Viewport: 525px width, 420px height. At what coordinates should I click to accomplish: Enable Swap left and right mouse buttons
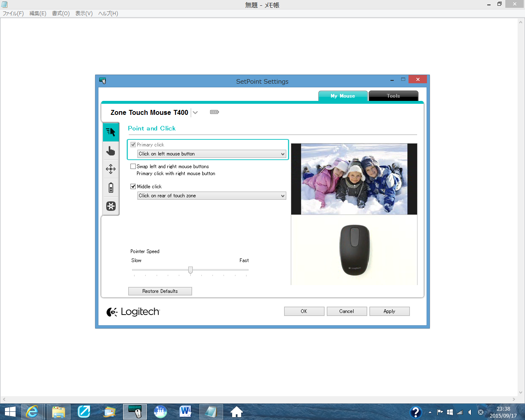(133, 166)
